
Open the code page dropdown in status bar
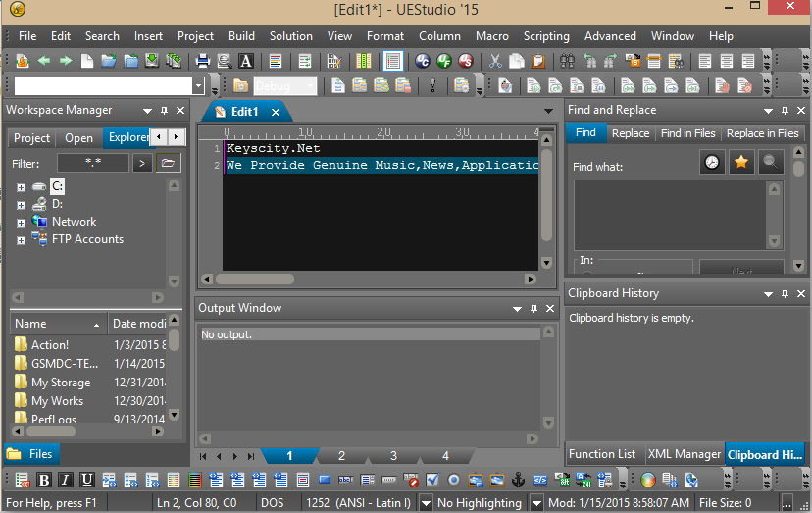pos(426,502)
